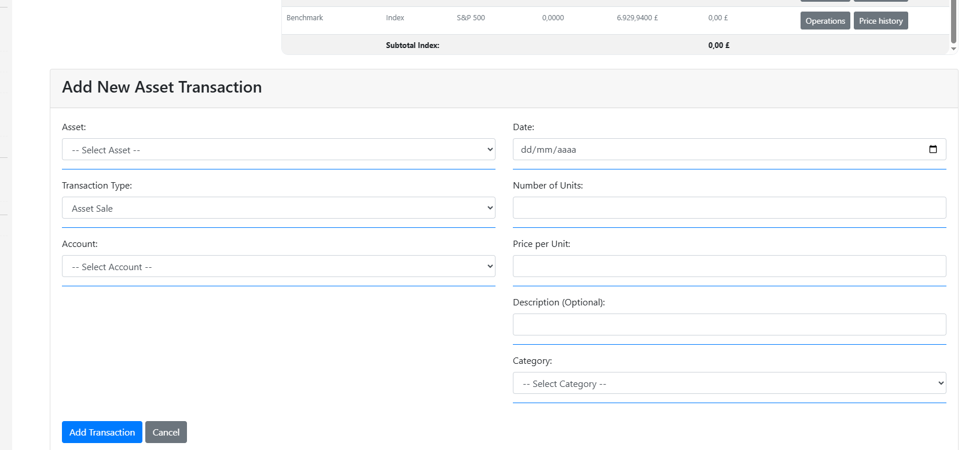This screenshot has height=450, width=980.
Task: Select the 'S&P 500' cell text
Action: click(x=471, y=18)
